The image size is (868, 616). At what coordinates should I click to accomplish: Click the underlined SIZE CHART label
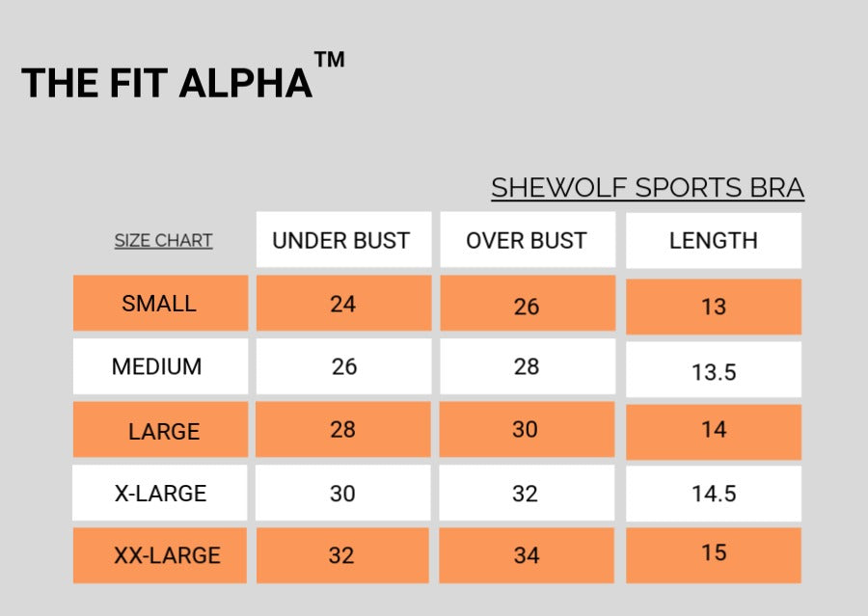tap(163, 241)
